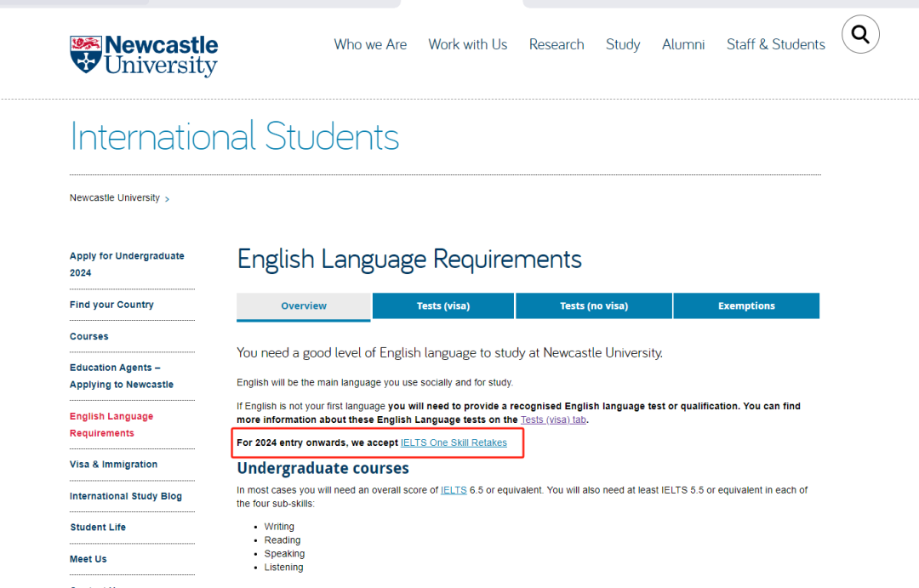Open the Courses sidebar link
Viewport: 919px width, 588px height.
89,336
